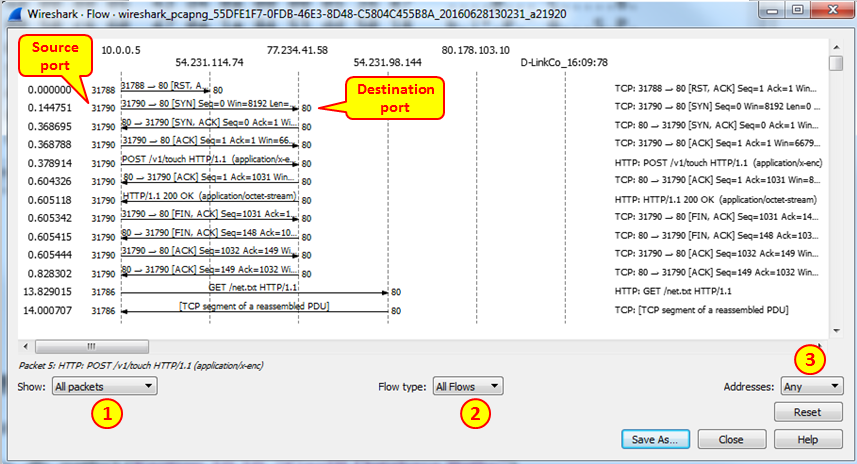Image resolution: width=857 pixels, height=464 pixels.
Task: Click the Help button
Action: tap(808, 439)
